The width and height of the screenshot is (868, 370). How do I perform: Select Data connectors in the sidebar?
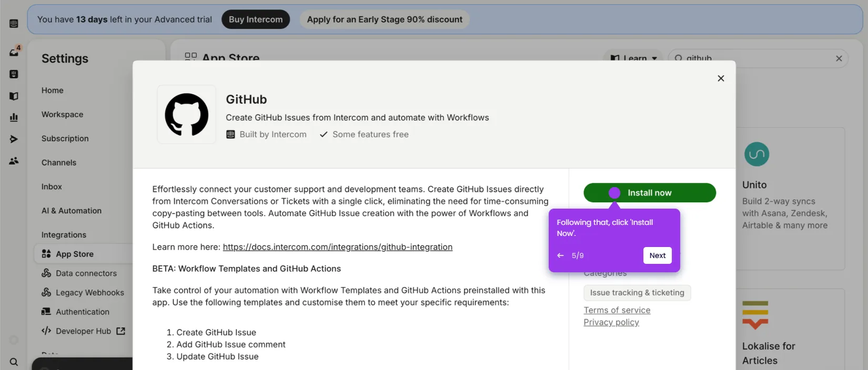pos(86,273)
